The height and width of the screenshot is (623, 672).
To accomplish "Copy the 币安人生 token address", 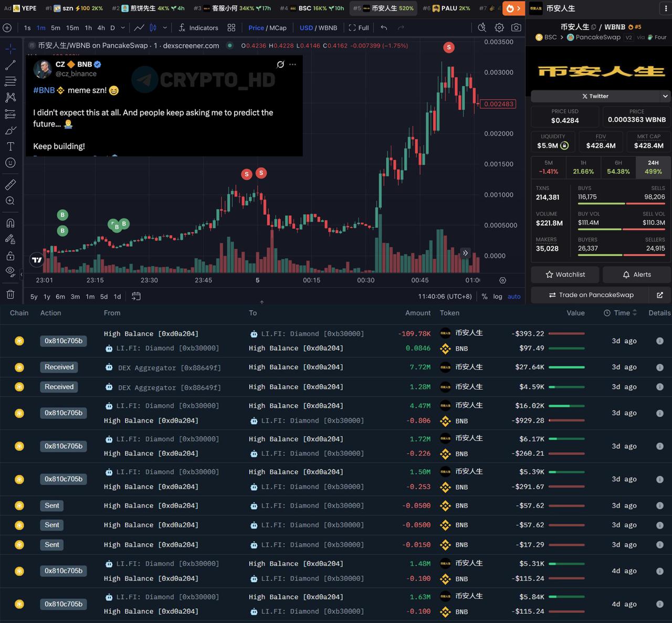I will pyautogui.click(x=593, y=27).
